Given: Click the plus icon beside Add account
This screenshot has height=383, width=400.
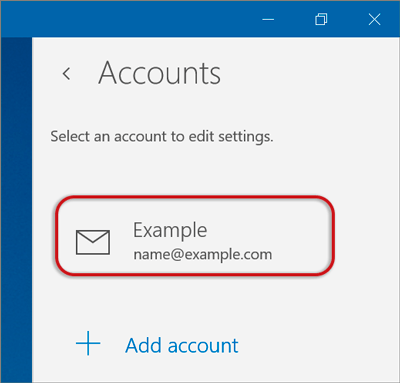Looking at the screenshot, I should 88,343.
